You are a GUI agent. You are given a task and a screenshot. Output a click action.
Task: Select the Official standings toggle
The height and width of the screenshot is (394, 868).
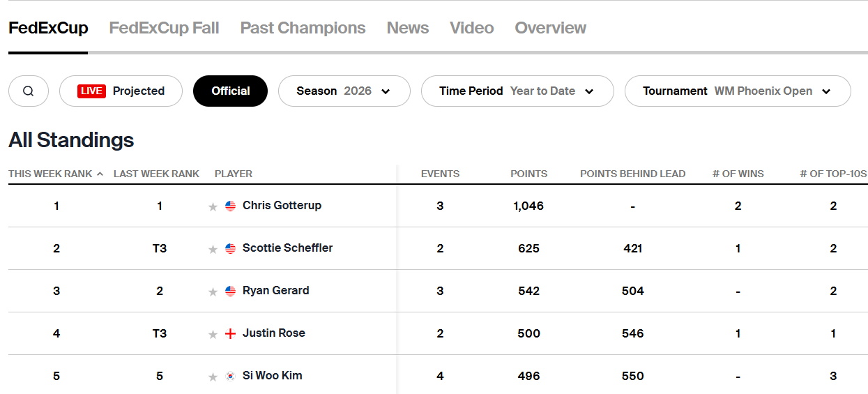230,91
